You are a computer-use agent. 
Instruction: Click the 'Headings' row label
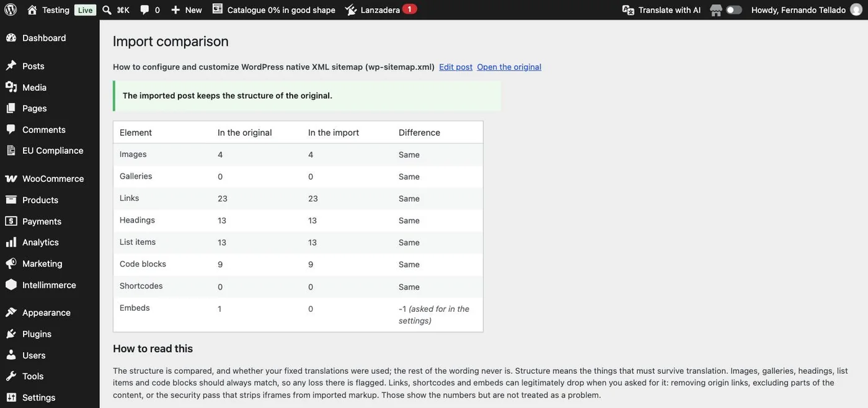pyautogui.click(x=137, y=220)
